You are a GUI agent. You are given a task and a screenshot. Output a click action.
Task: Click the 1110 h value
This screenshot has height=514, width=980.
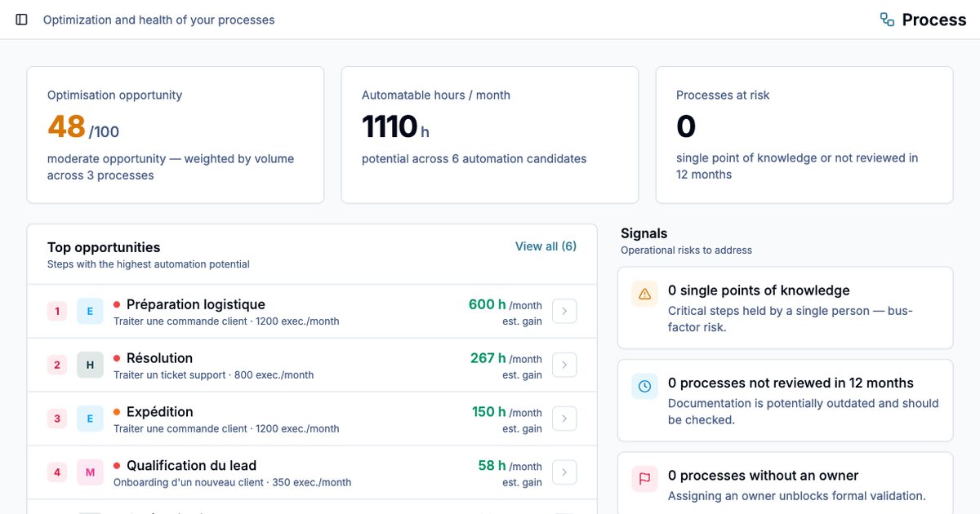(395, 127)
